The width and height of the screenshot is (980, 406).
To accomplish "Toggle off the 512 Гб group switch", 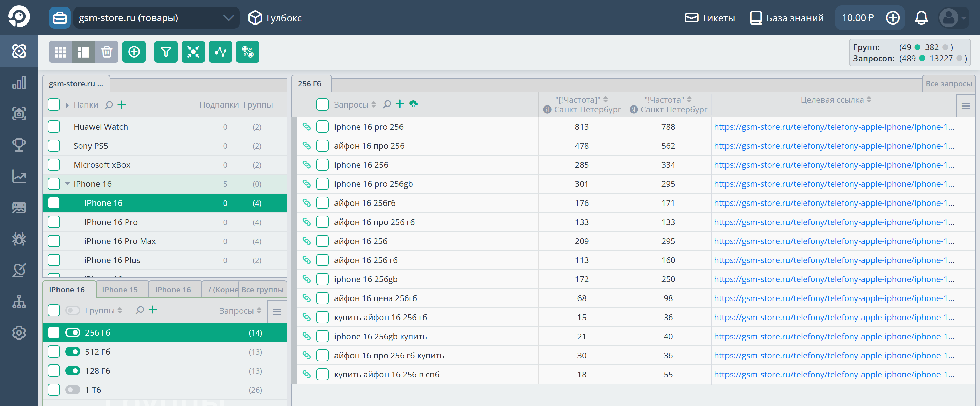I will (x=73, y=352).
